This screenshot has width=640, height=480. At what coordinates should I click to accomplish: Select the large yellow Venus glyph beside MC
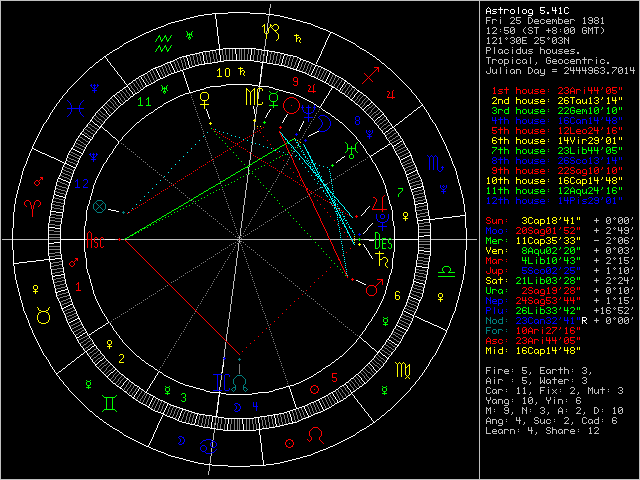click(204, 100)
